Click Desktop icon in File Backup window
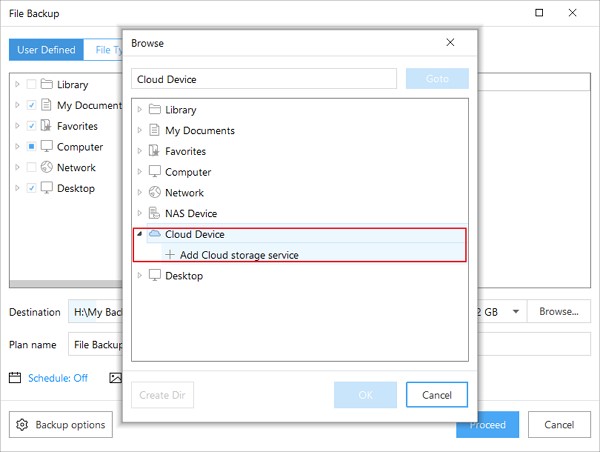Image resolution: width=600 pixels, height=452 pixels. coord(46,188)
